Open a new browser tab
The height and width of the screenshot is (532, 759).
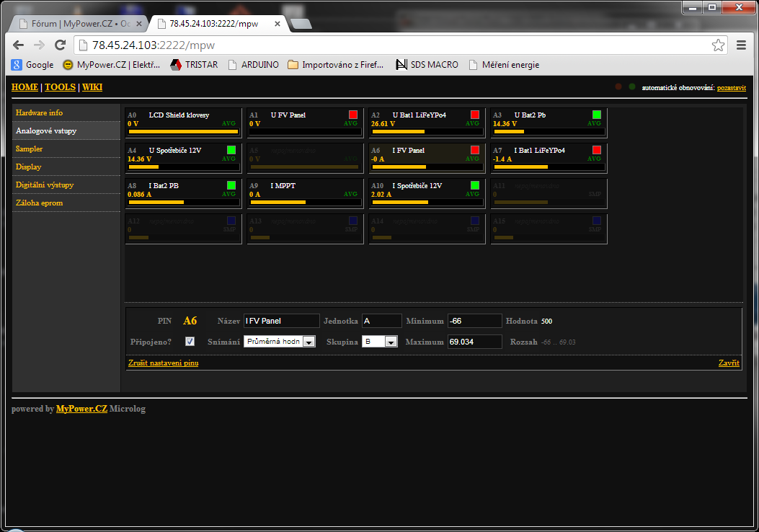[x=301, y=24]
